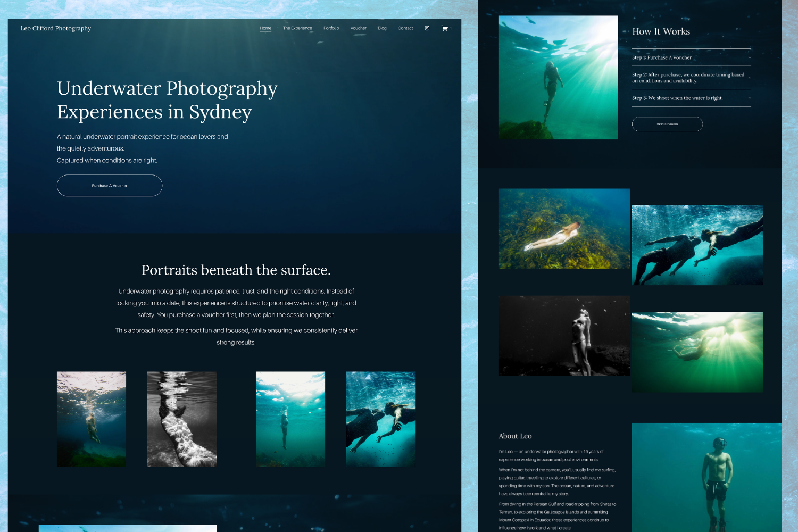Open About Leo shirtless diver photo
This screenshot has width=798, height=532.
[x=706, y=478]
